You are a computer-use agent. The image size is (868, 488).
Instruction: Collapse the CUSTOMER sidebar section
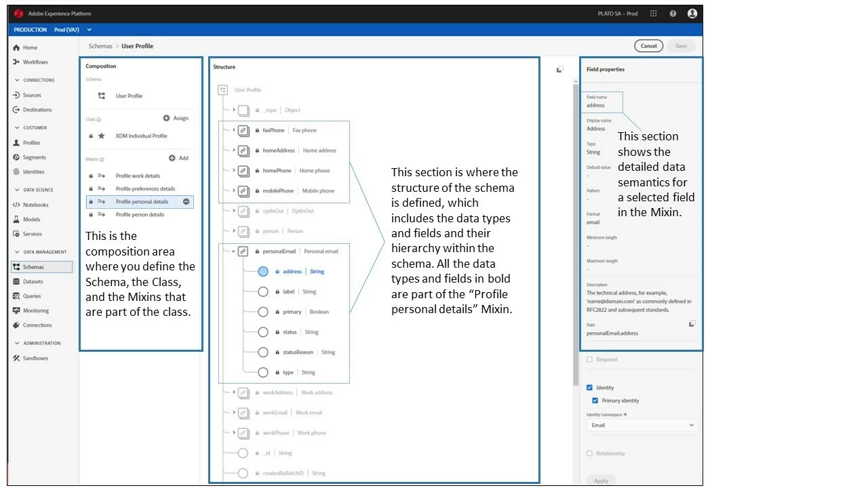17,127
